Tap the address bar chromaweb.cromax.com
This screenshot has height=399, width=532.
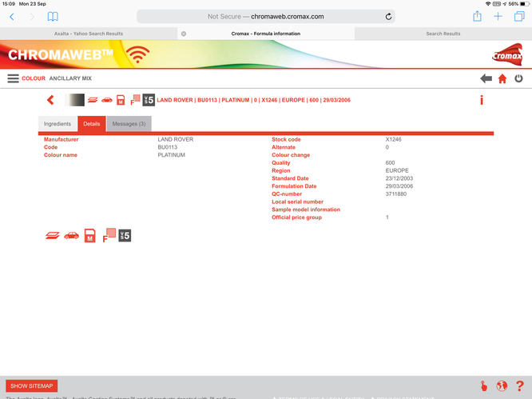tap(266, 16)
